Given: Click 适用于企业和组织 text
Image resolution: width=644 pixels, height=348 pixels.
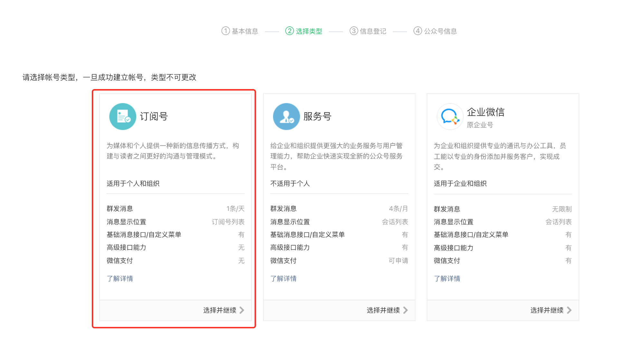Looking at the screenshot, I should [x=460, y=183].
